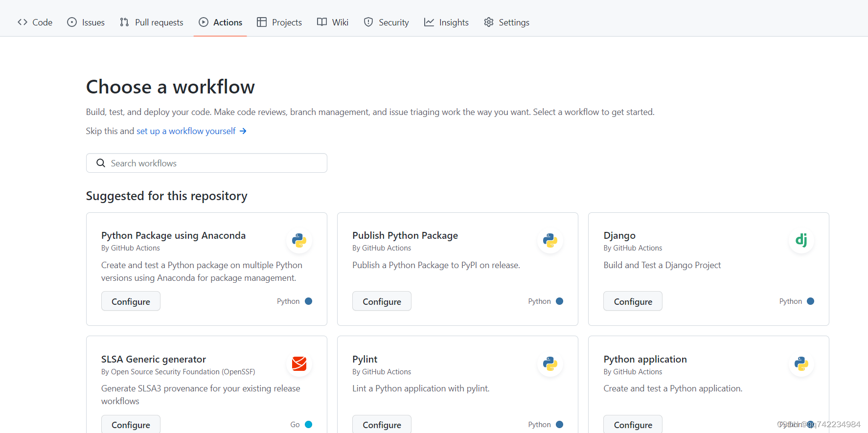
Task: Open the Insights tab
Action: (x=446, y=22)
